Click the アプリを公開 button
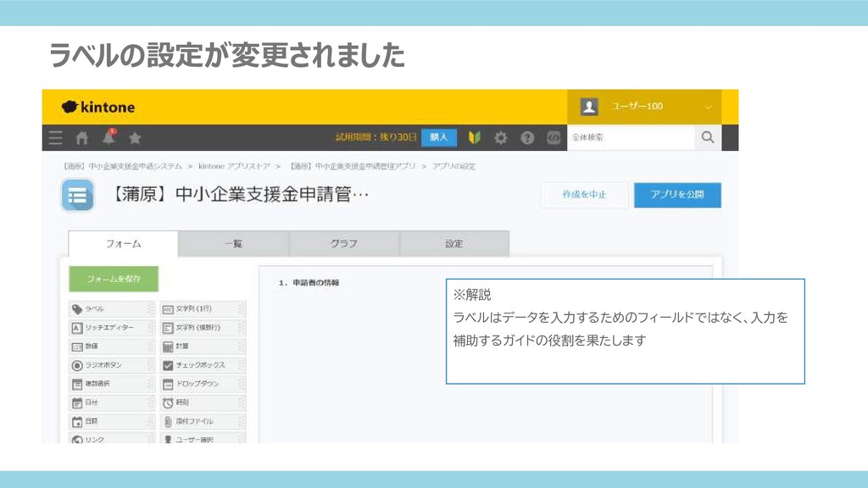868x488 pixels. 677,195
